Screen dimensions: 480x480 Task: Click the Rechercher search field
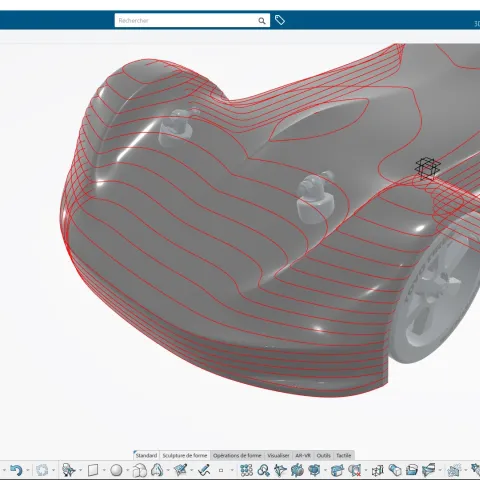pyautogui.click(x=186, y=21)
